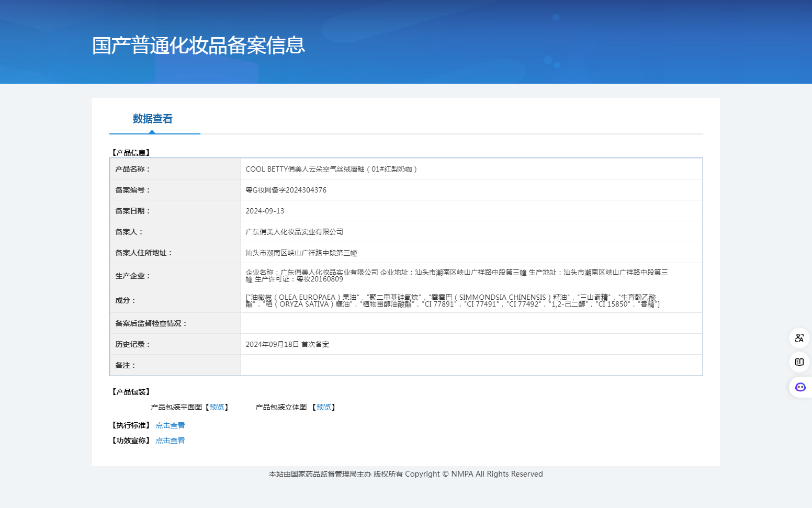Viewport: 812px width, 508px height.
Task: Preview the 产品包装立体图 image
Action: coord(324,407)
